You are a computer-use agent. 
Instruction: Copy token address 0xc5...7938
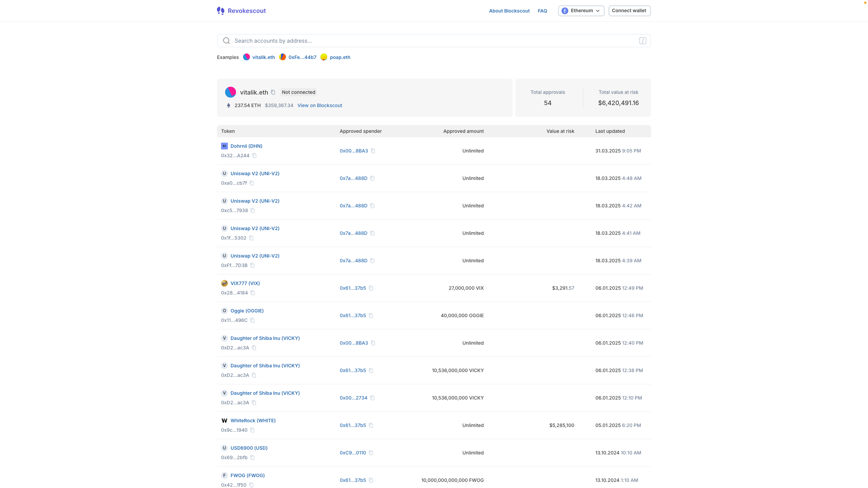(253, 210)
